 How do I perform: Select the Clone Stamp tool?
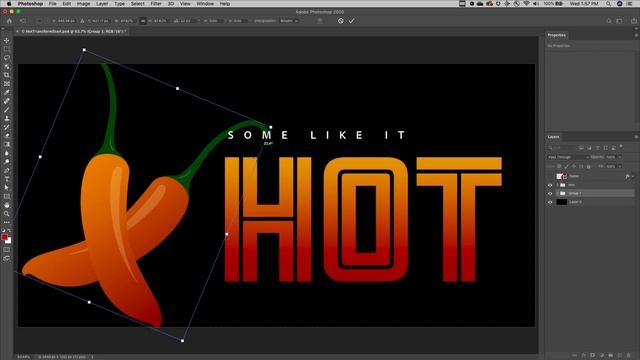[7, 118]
